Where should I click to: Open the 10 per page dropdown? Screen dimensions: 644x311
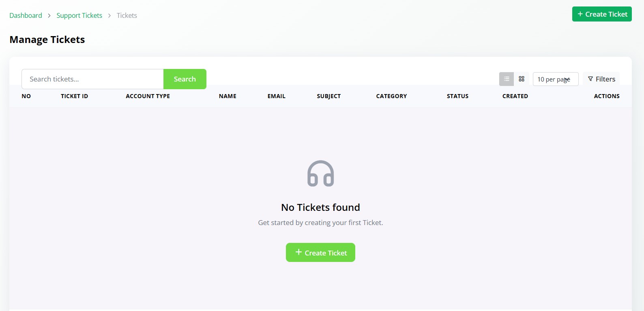[555, 79]
